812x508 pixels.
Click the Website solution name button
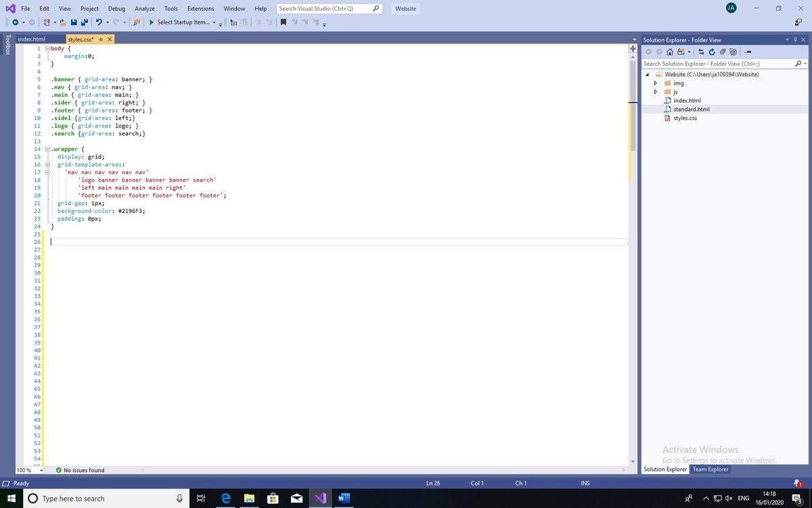(405, 9)
